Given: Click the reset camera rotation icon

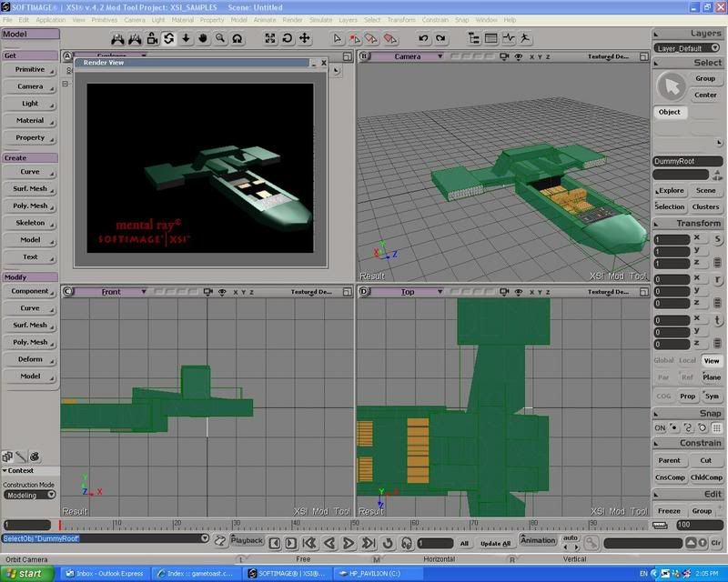Looking at the screenshot, I should click(287, 38).
